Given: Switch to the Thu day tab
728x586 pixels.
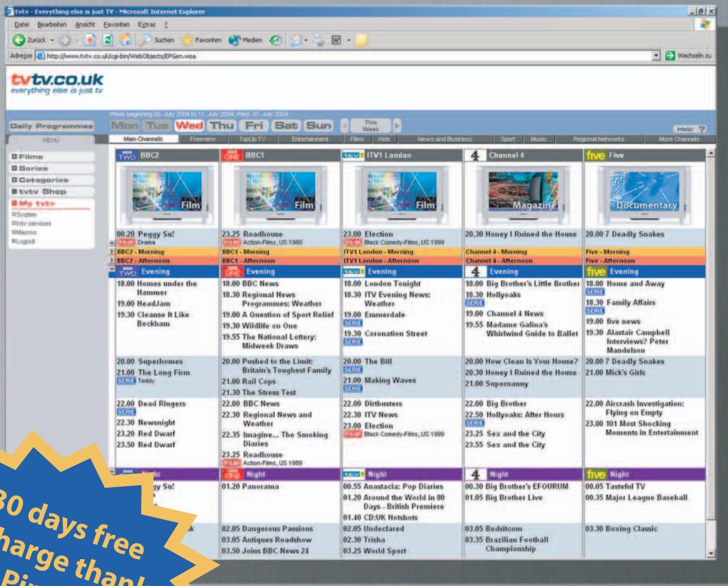Looking at the screenshot, I should pos(222,126).
